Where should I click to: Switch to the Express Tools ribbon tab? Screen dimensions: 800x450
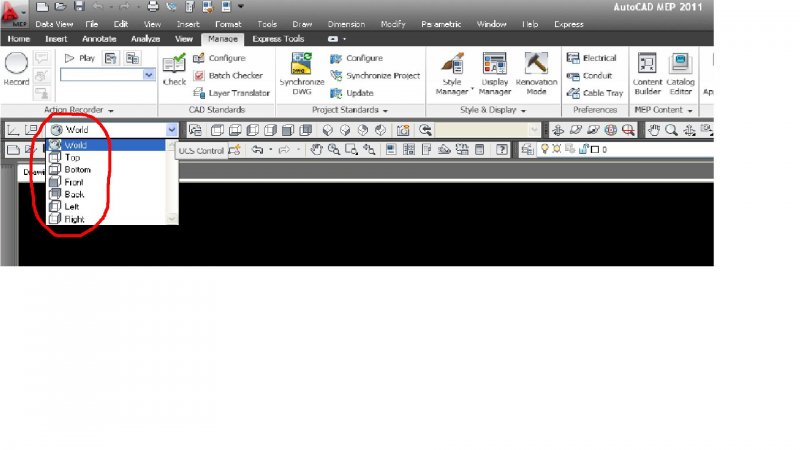(278, 39)
